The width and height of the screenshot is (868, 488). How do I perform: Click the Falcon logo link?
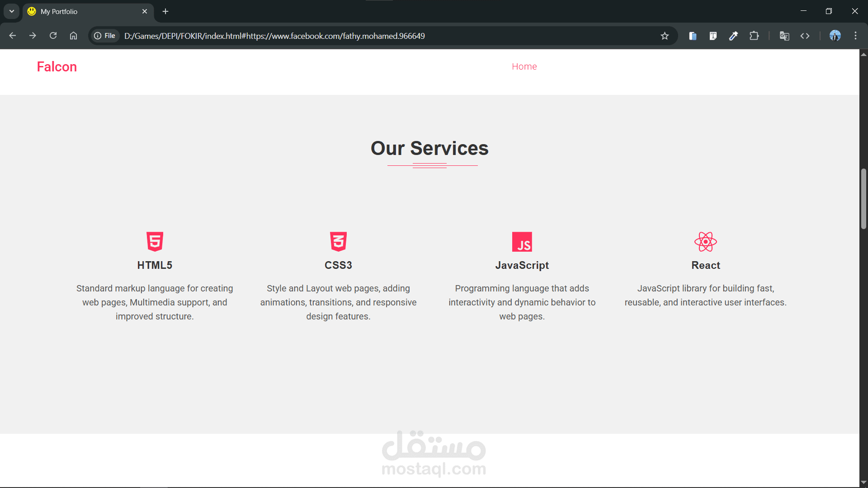pos(57,67)
